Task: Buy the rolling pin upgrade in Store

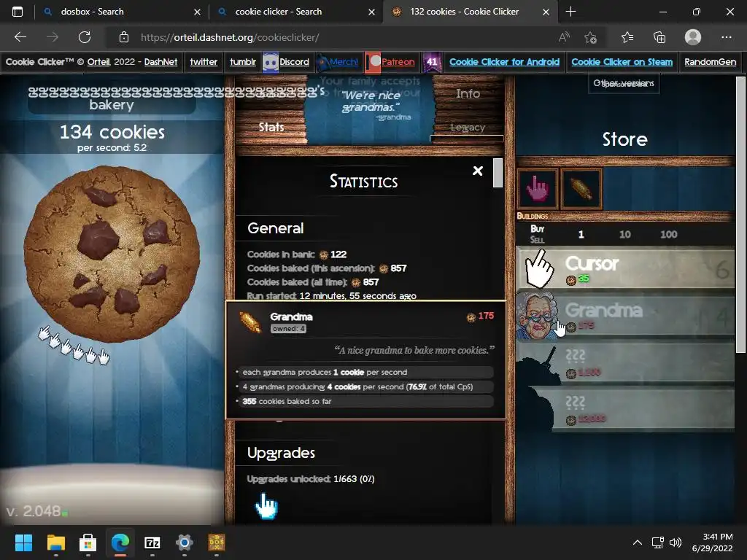Action: (x=581, y=189)
